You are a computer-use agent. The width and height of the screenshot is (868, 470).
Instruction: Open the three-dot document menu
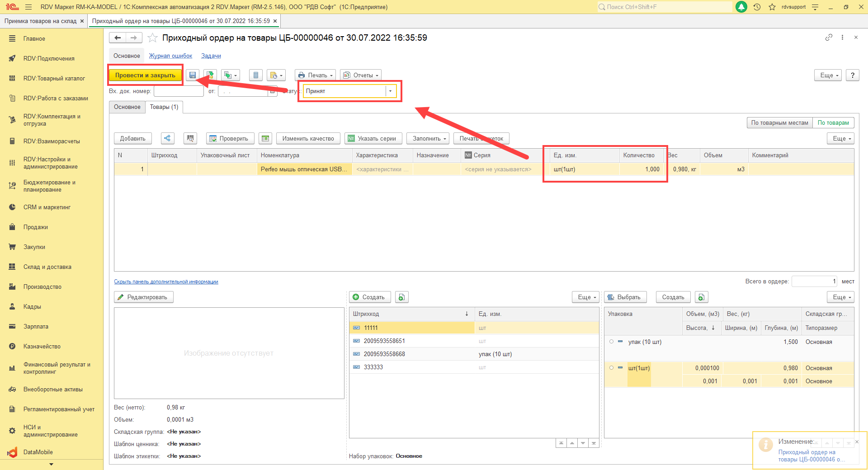(x=842, y=38)
